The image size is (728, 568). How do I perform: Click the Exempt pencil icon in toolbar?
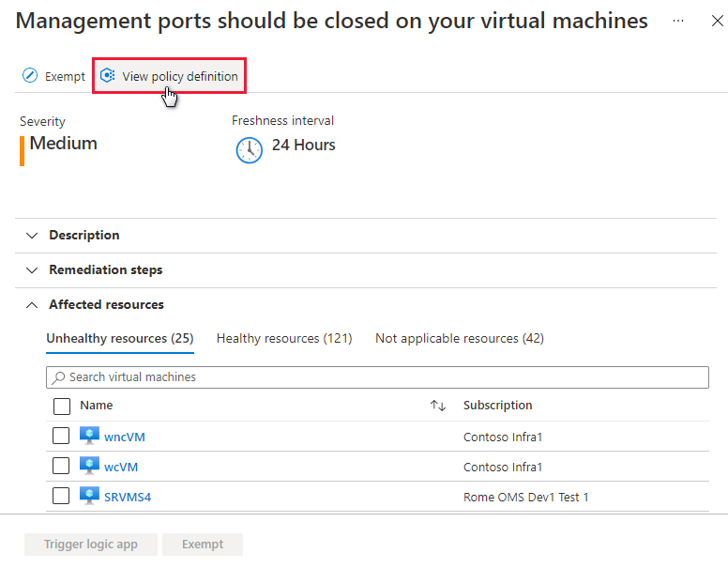point(30,75)
